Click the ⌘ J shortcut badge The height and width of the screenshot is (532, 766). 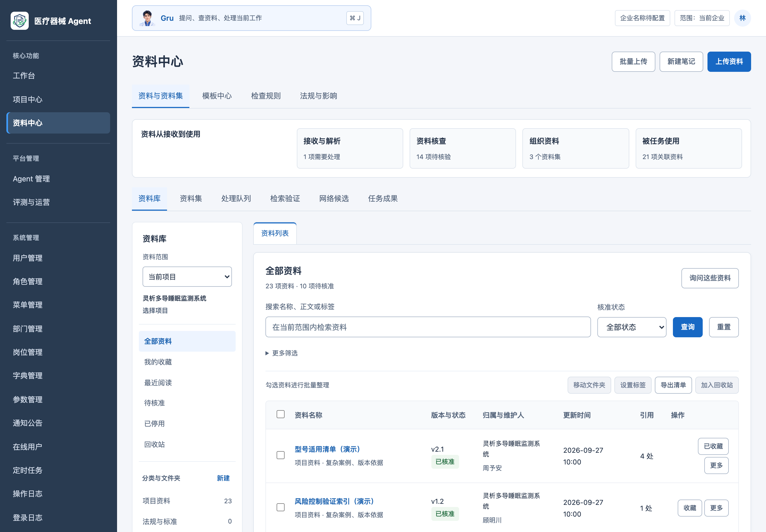(x=355, y=18)
